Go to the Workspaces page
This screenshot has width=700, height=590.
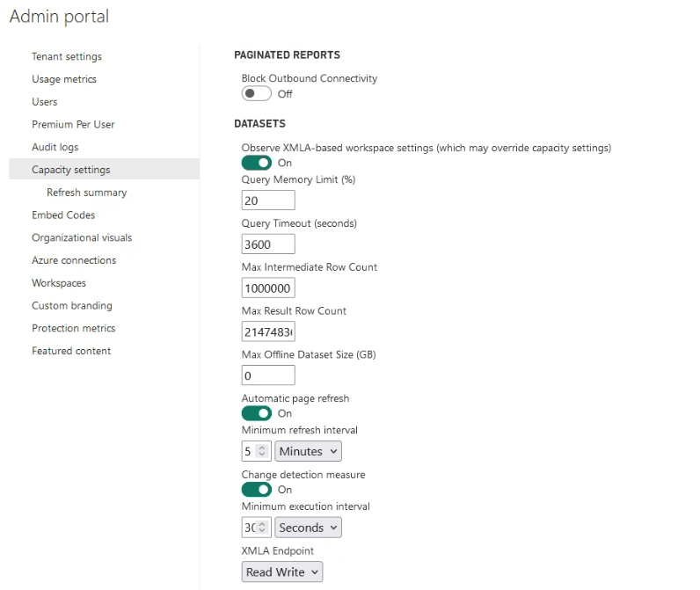click(59, 283)
